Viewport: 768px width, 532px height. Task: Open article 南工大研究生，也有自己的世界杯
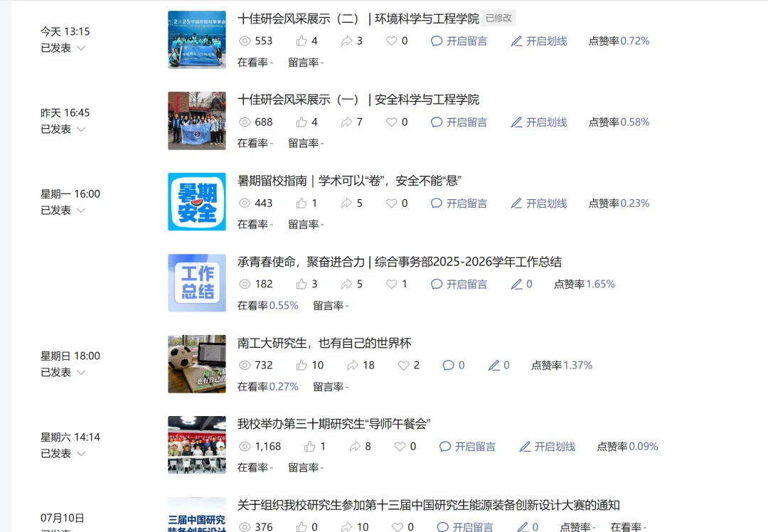pos(324,343)
